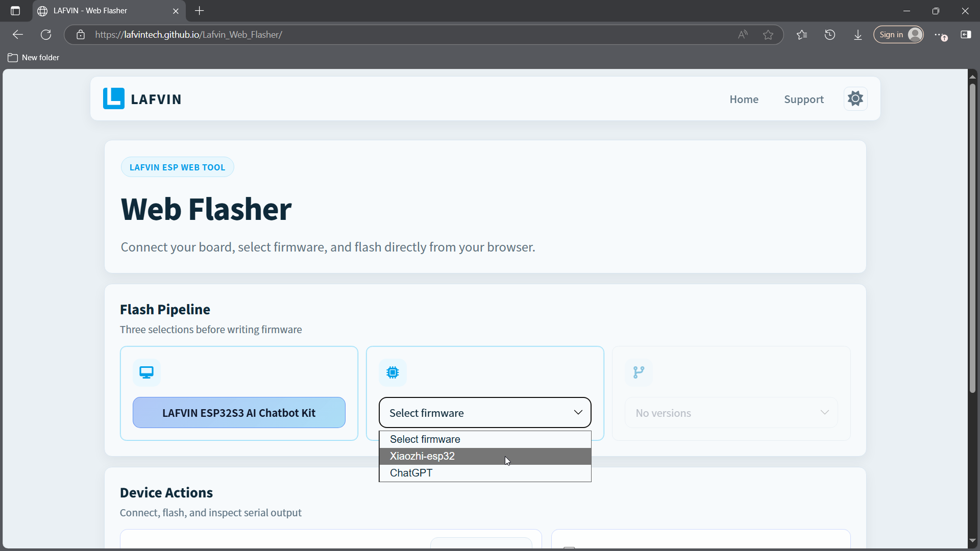Screen dimensions: 980x551
Task: Click the monitor device icon
Action: pyautogui.click(x=146, y=372)
